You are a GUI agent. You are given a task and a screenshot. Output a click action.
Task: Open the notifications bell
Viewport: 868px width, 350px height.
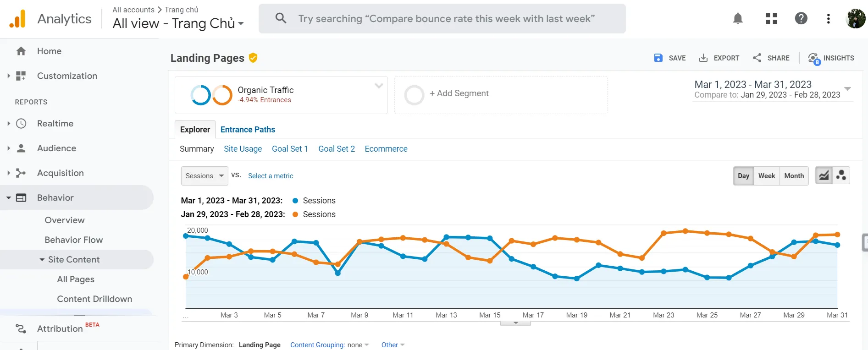pos(738,18)
